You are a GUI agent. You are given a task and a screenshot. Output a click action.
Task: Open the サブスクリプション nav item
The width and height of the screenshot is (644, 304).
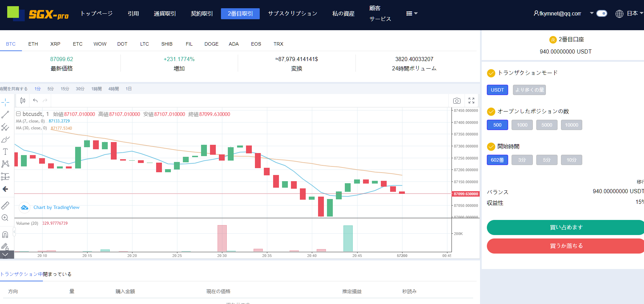click(293, 13)
